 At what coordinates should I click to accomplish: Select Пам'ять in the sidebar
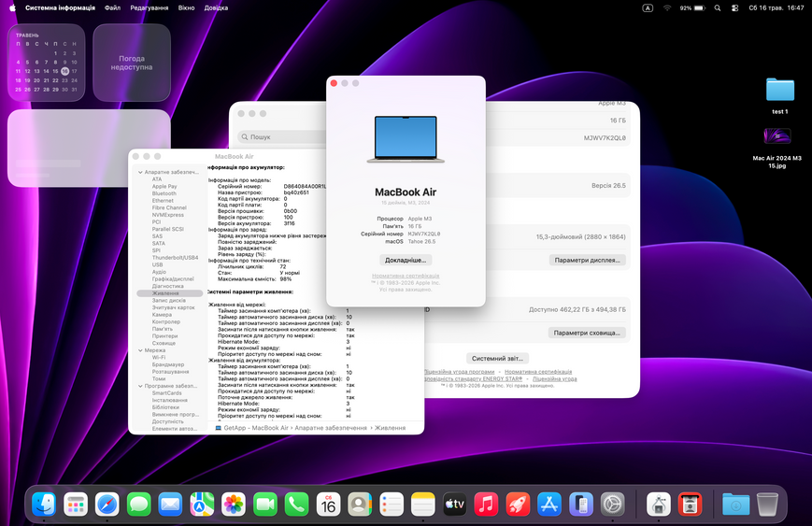163,329
